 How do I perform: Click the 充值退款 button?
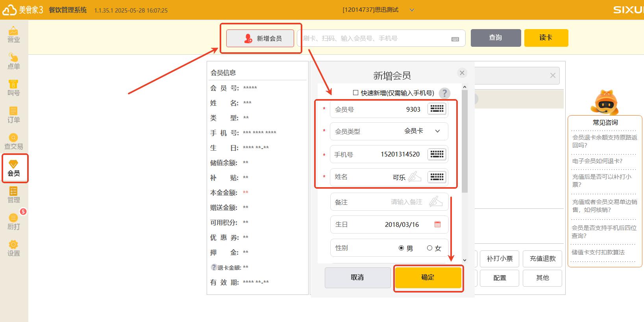click(542, 259)
